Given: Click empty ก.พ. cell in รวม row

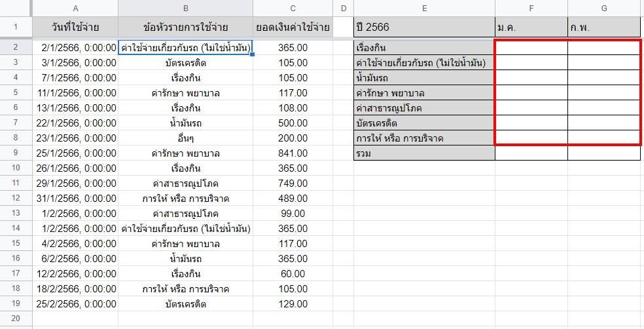Looking at the screenshot, I should (x=604, y=153).
